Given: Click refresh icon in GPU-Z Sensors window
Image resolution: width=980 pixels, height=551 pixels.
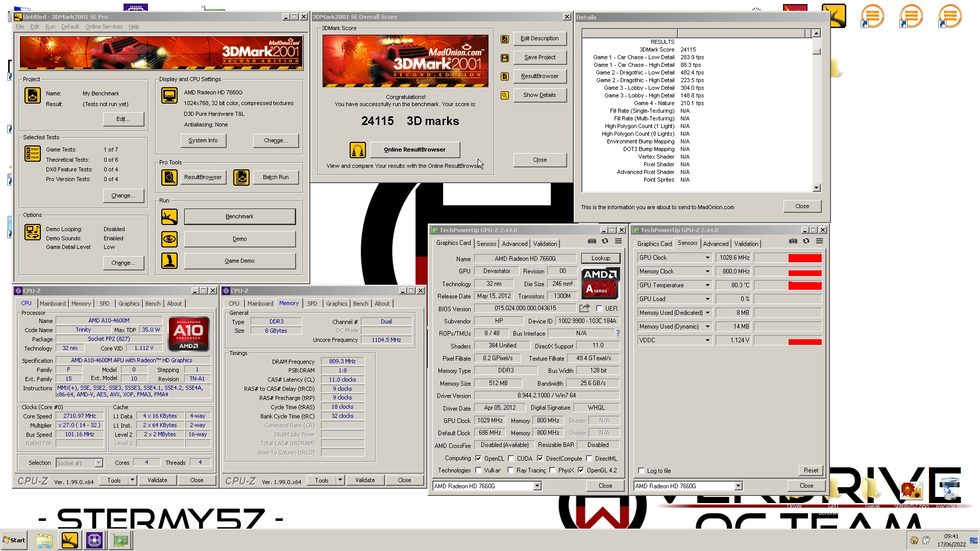Looking at the screenshot, I should pyautogui.click(x=806, y=241).
